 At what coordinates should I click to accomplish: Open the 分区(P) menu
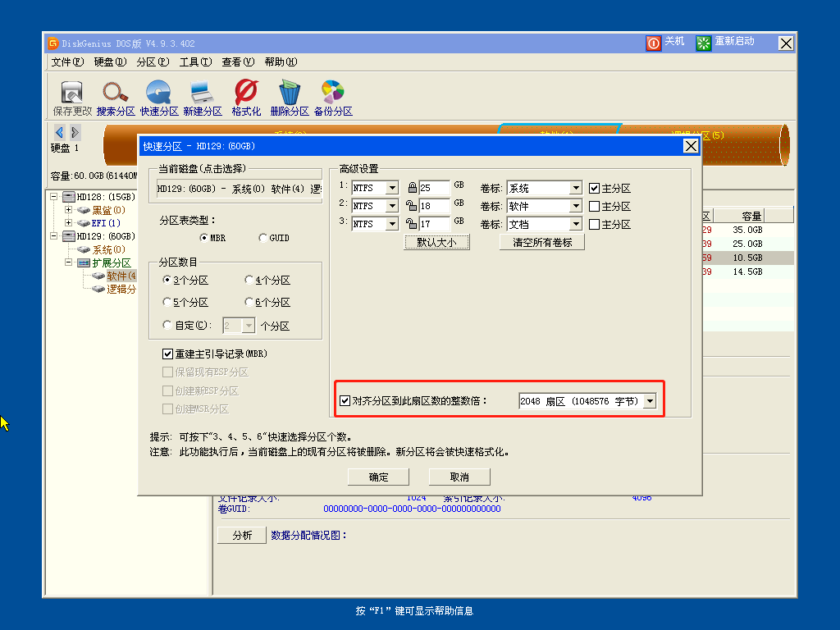coord(153,62)
